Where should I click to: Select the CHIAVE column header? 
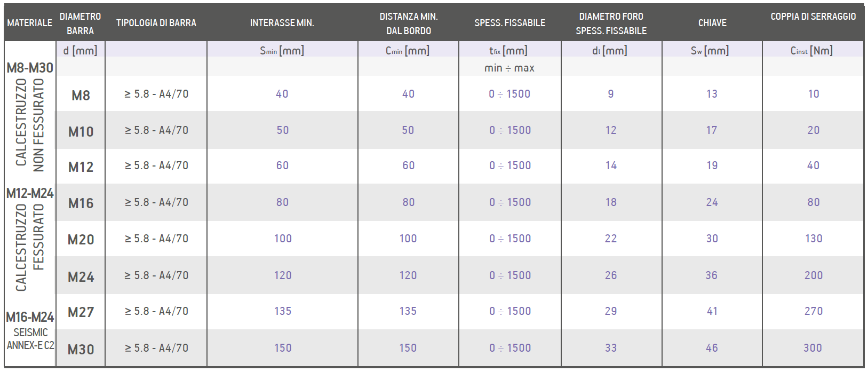tap(712, 23)
